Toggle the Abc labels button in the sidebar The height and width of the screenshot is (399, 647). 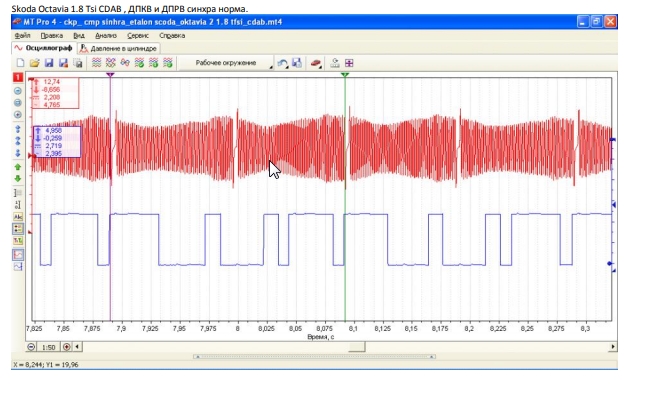tap(18, 217)
